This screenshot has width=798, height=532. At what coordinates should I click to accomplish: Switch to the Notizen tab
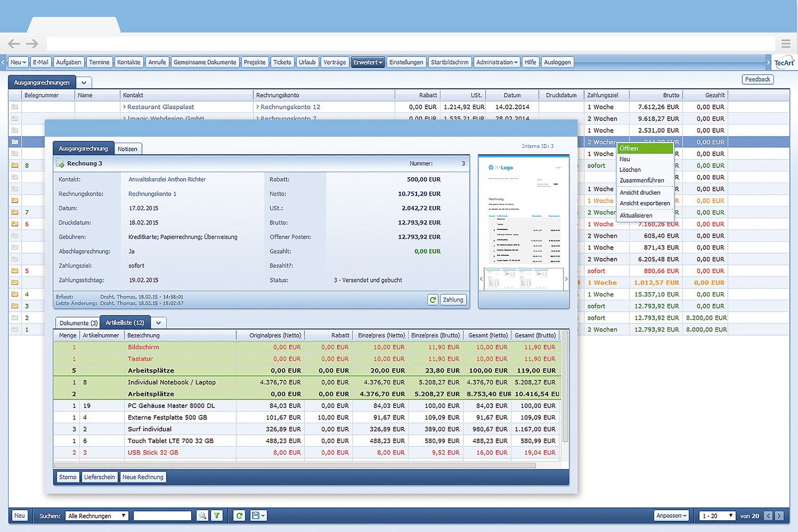(128, 149)
